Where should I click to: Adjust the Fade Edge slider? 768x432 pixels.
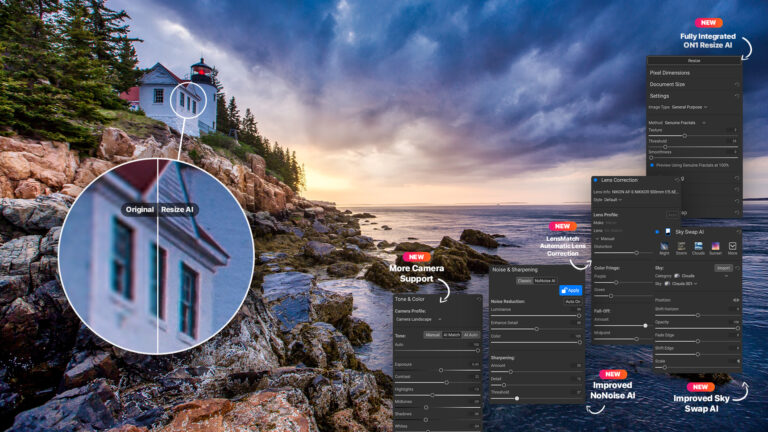pos(698,341)
